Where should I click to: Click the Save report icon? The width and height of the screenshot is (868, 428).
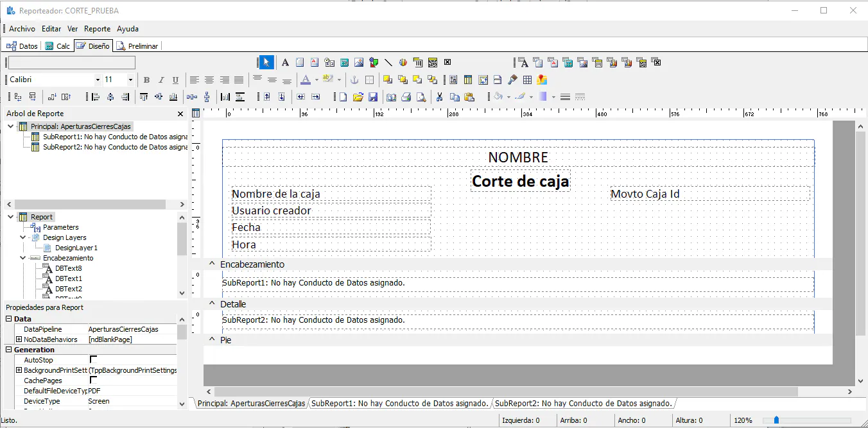click(374, 96)
